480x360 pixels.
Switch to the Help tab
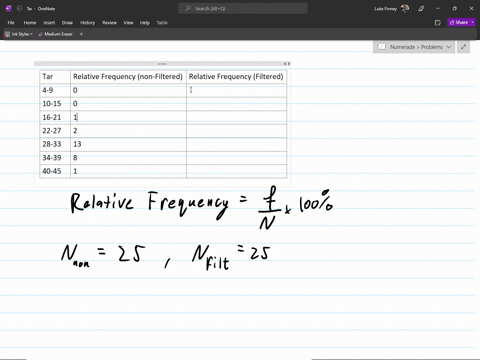[145, 23]
